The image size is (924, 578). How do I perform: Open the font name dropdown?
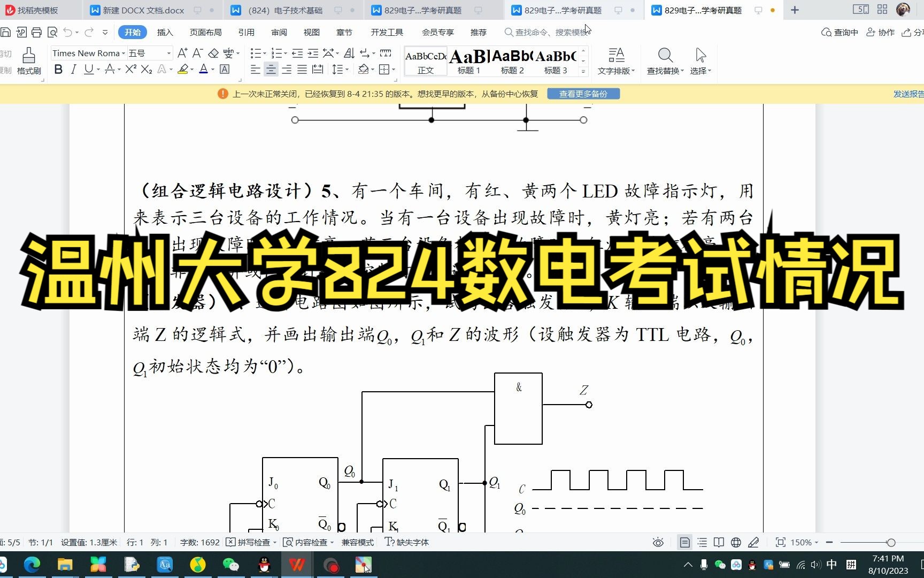pyautogui.click(x=123, y=53)
